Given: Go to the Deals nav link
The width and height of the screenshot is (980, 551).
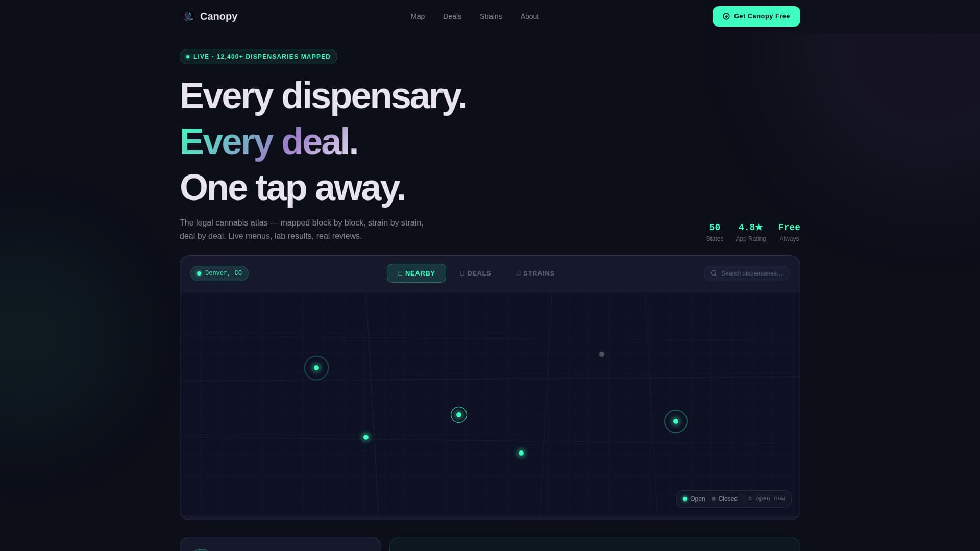Looking at the screenshot, I should [452, 16].
